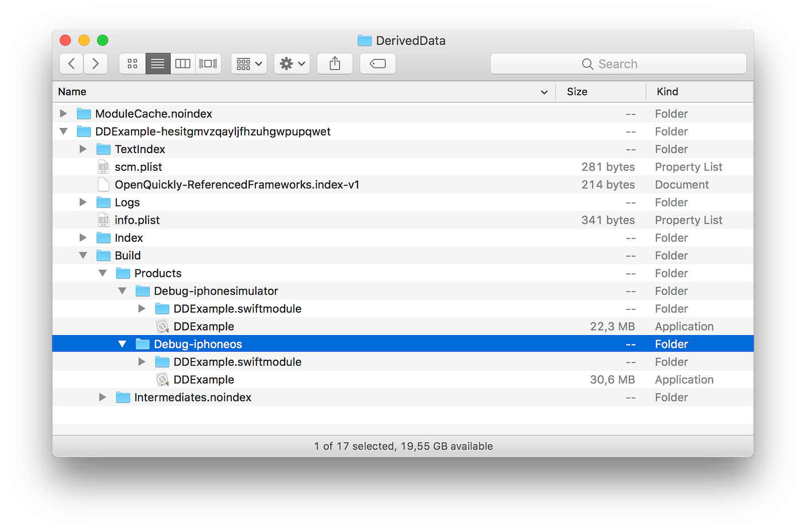Click the 281 bytes size value

click(608, 167)
